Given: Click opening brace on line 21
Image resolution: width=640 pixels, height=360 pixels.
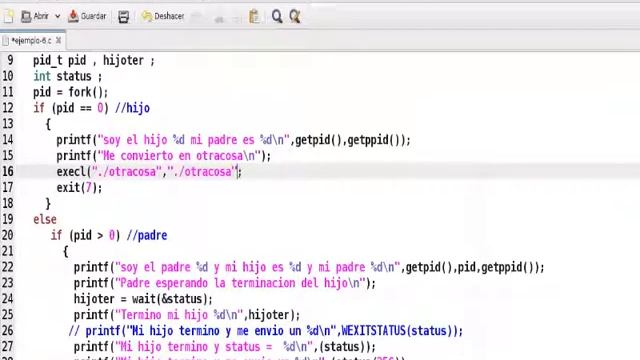Looking at the screenshot, I should pyautogui.click(x=66, y=251).
